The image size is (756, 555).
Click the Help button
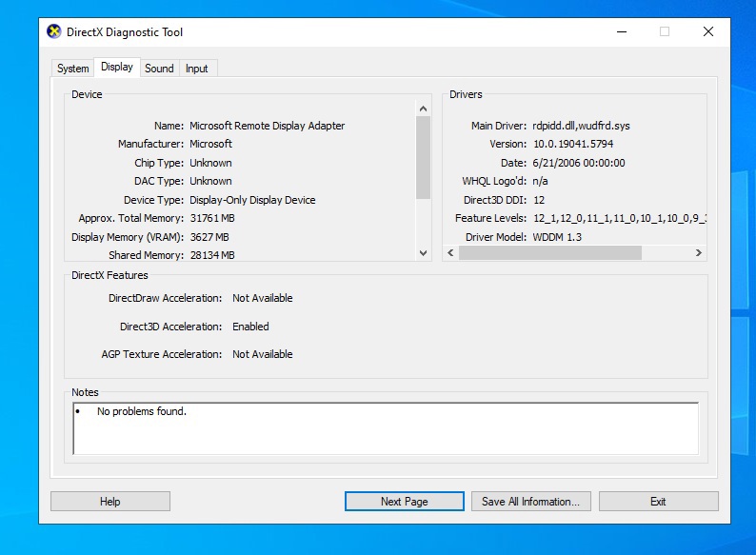110,502
